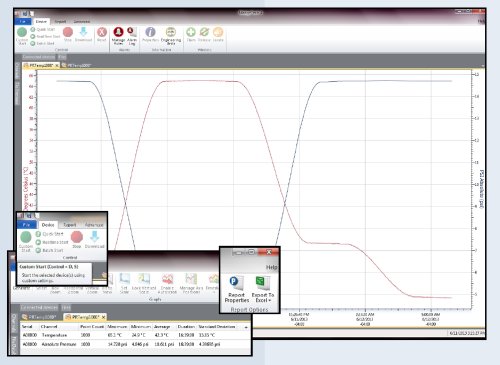Select Quick Start option in main ribbon
Viewport: 500px width, 365px height.
point(43,29)
